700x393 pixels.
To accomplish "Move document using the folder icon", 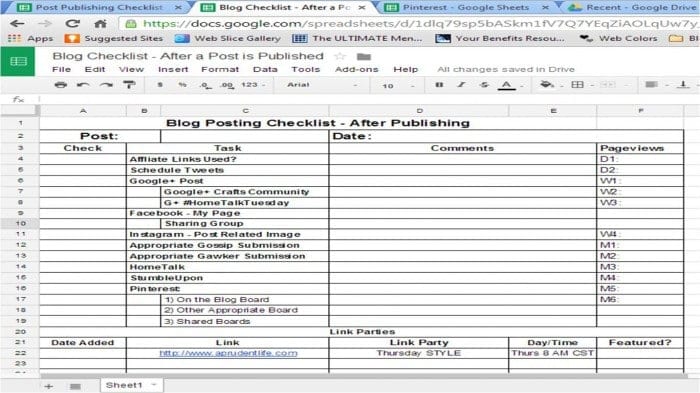I will 364,56.
